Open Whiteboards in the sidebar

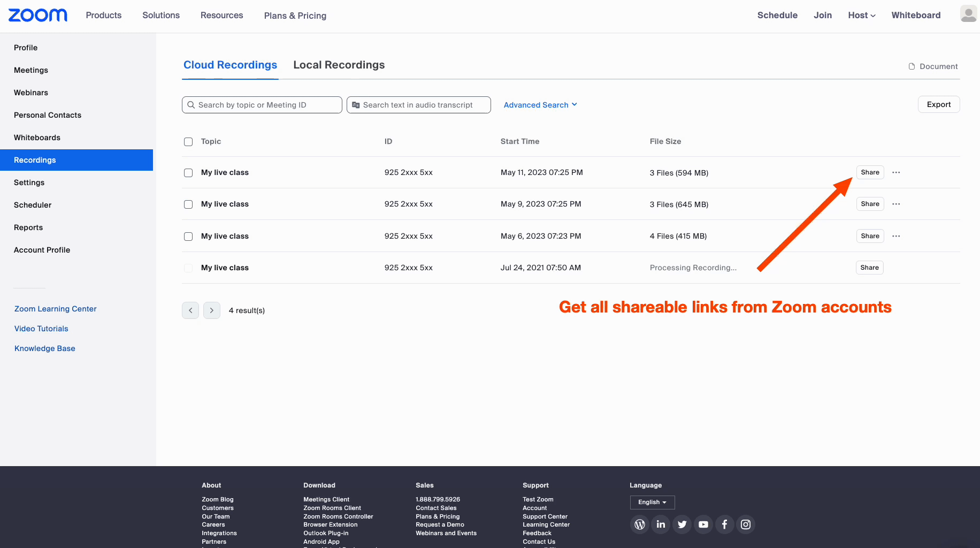click(x=37, y=138)
